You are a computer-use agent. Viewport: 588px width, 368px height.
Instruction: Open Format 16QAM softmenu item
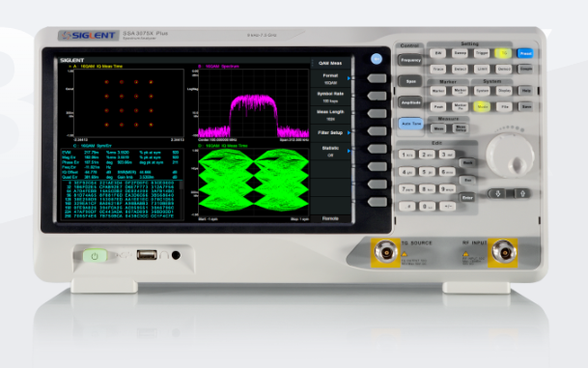pyautogui.click(x=331, y=79)
